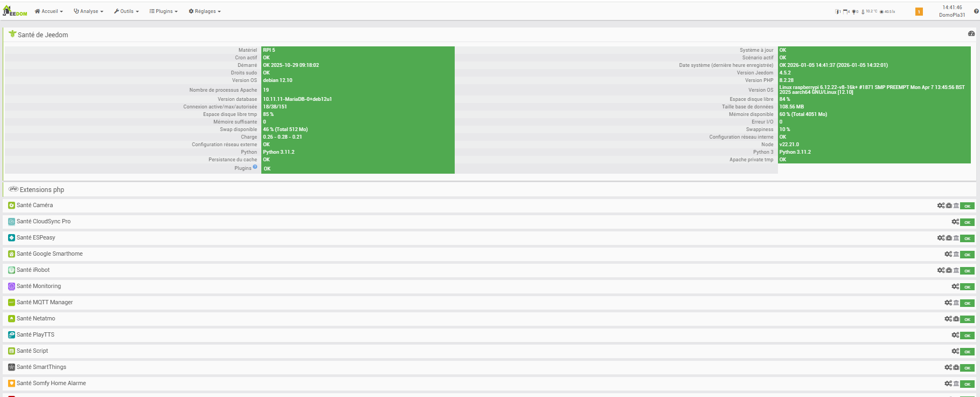Click the DomoPla31 name under the clock
This screenshot has width=980, height=397.
coord(952,15)
